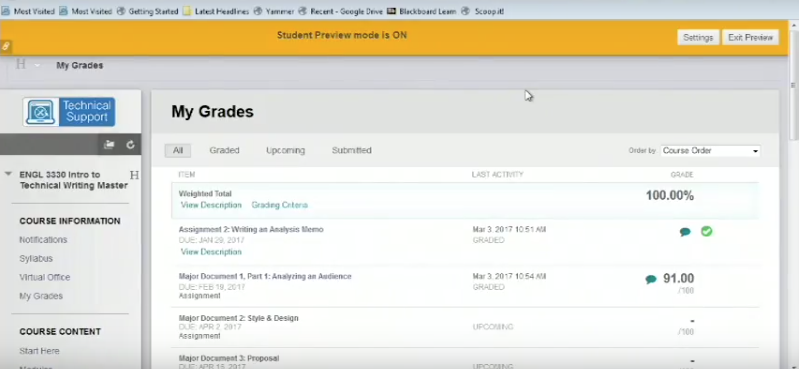The image size is (801, 369).
Task: Open the Order by Course Order dropdown
Action: point(710,151)
